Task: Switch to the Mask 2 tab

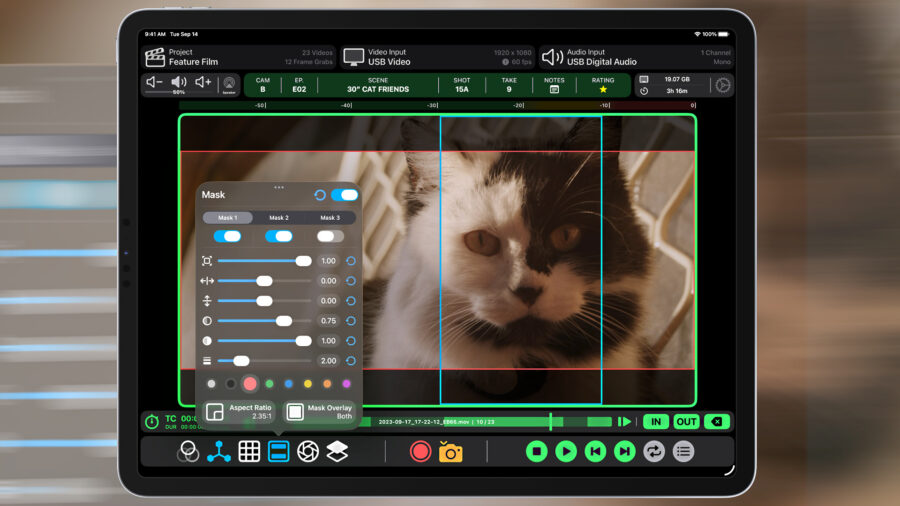Action: tap(279, 217)
